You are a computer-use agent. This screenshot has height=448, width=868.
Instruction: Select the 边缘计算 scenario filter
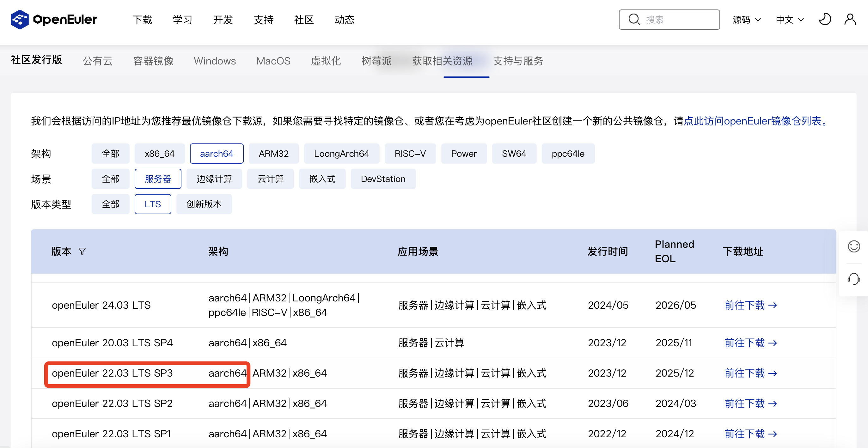214,179
